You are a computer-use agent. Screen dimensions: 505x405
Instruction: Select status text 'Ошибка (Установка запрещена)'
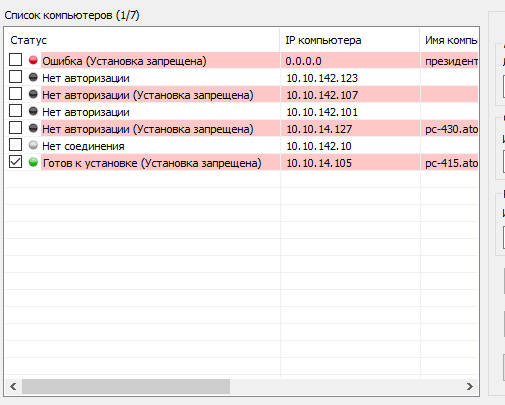(124, 61)
